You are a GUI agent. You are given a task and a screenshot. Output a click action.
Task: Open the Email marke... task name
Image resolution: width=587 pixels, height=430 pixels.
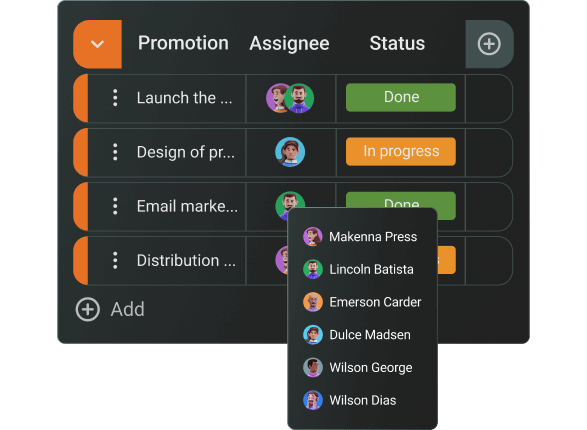coord(187,206)
